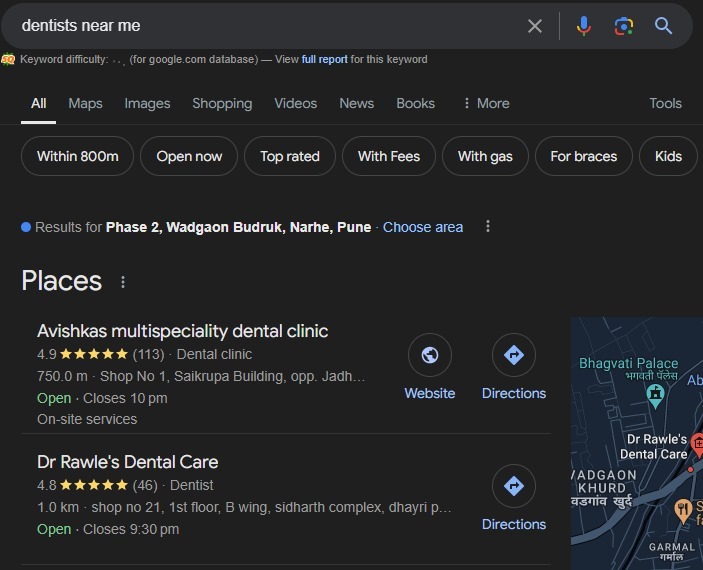The width and height of the screenshot is (703, 570).
Task: Open Avishkas multispeciality dental clinic listing
Action: tap(182, 331)
